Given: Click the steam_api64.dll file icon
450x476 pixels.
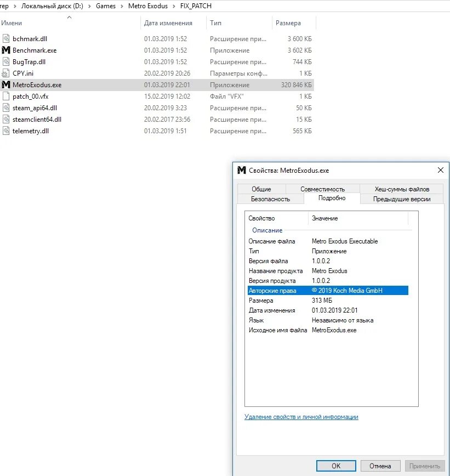Looking at the screenshot, I should [6, 108].
